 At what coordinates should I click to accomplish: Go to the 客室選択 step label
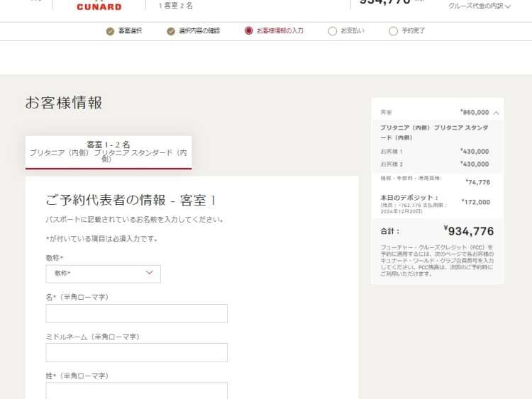[130, 31]
